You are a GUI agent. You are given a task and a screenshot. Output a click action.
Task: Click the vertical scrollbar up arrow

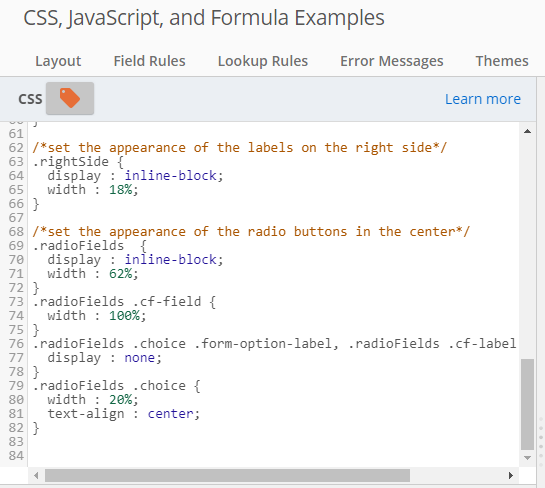click(527, 131)
